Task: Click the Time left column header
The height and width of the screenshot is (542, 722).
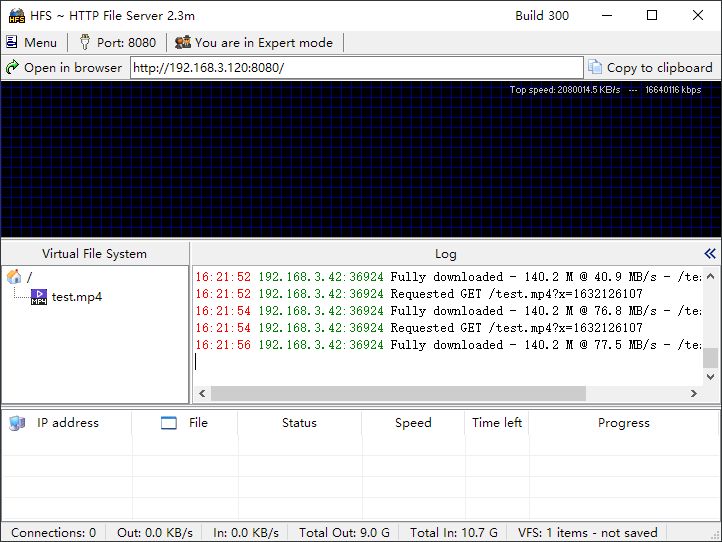Action: click(x=497, y=423)
